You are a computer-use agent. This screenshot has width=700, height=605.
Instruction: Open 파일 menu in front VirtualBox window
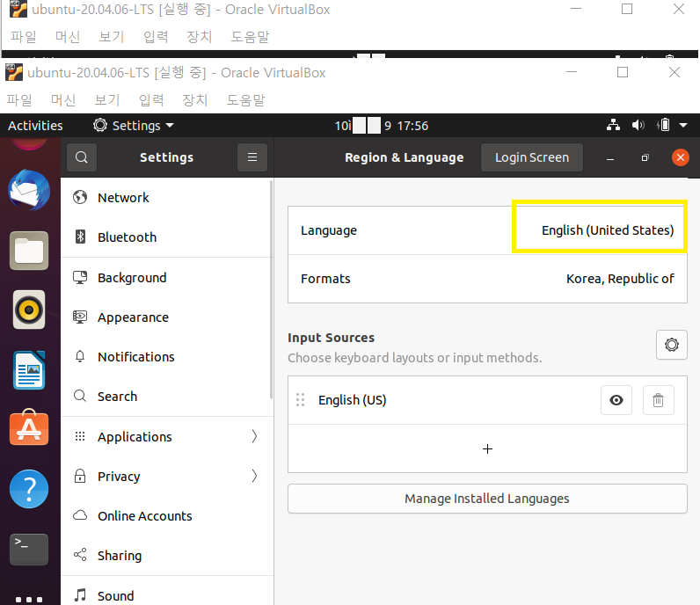point(19,99)
